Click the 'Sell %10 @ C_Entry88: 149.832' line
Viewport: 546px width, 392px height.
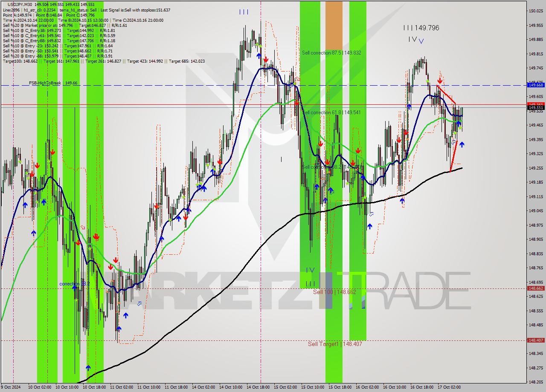coord(59,41)
